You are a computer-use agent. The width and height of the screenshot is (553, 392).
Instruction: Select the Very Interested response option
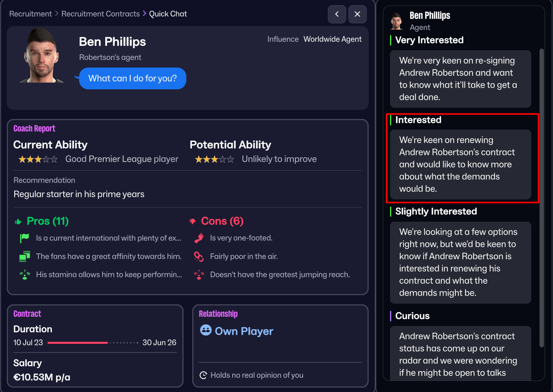click(460, 79)
